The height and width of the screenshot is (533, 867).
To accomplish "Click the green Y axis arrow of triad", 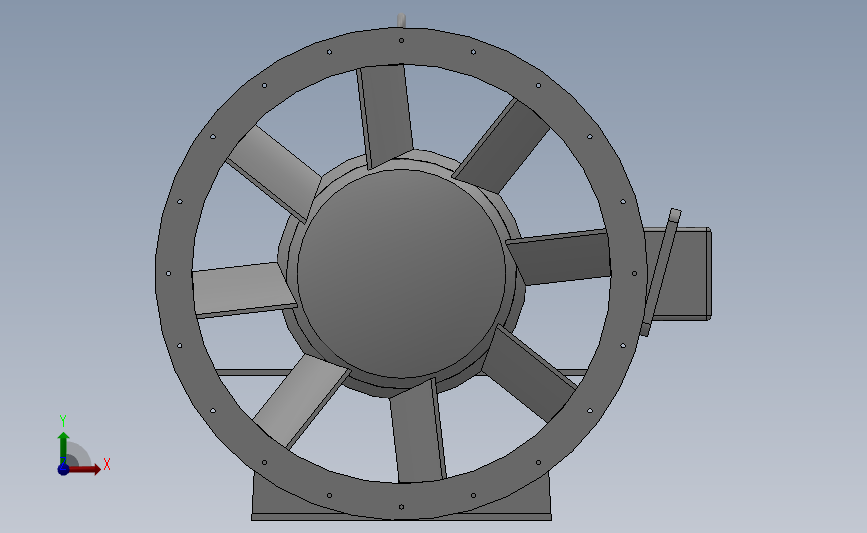I will tap(64, 448).
